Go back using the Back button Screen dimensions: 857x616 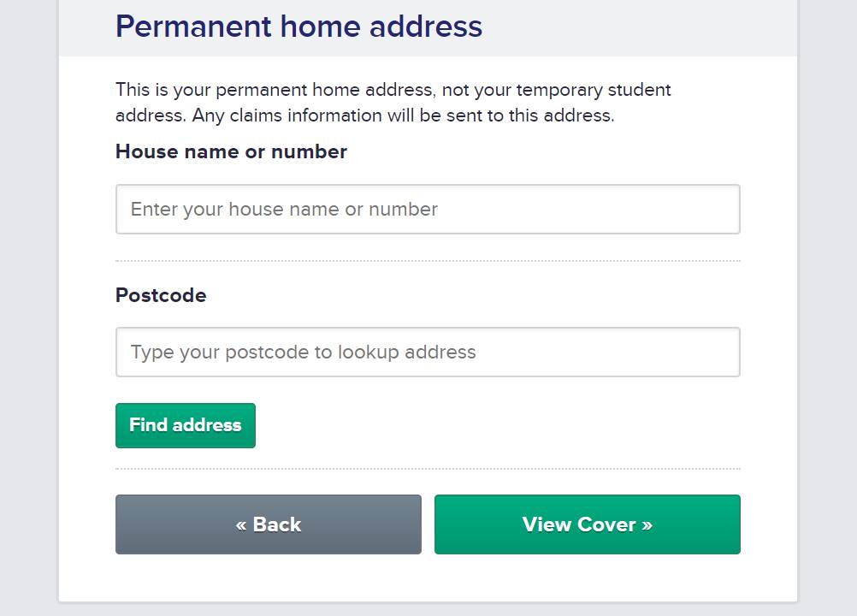tap(269, 524)
